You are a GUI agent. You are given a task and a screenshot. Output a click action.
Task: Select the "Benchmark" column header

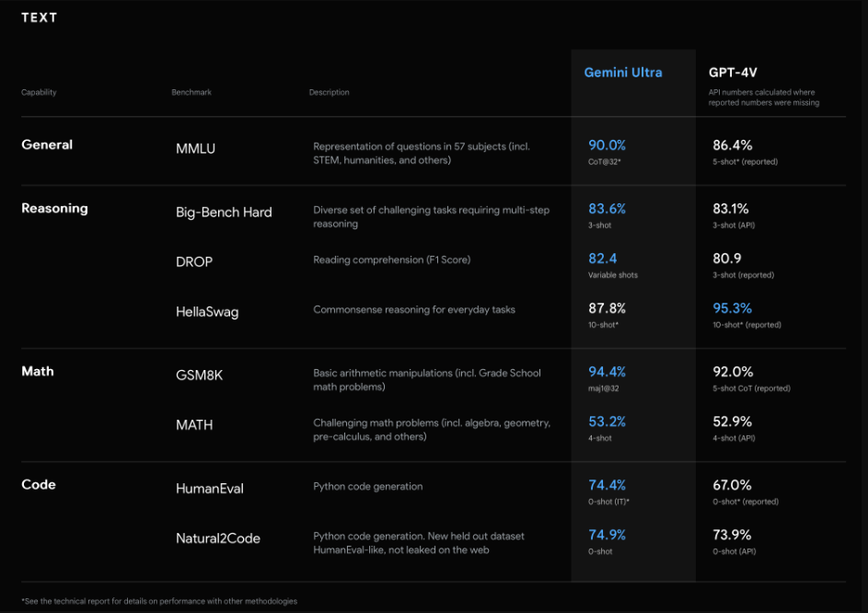(191, 92)
